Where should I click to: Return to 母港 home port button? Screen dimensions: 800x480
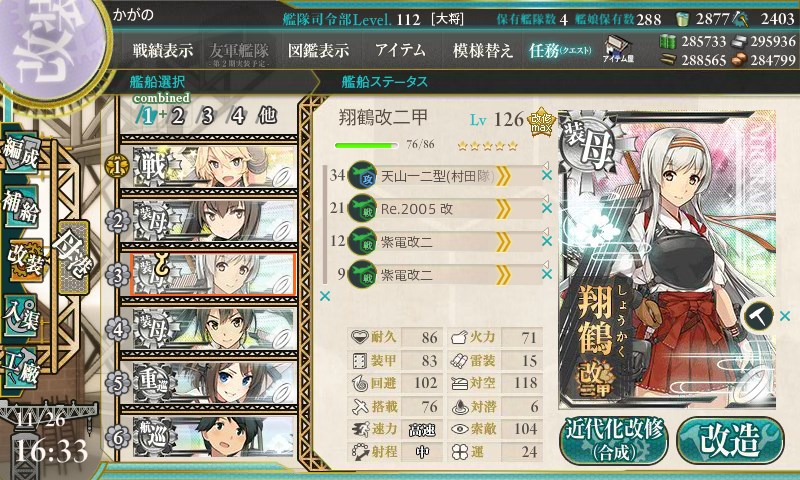pos(74,258)
